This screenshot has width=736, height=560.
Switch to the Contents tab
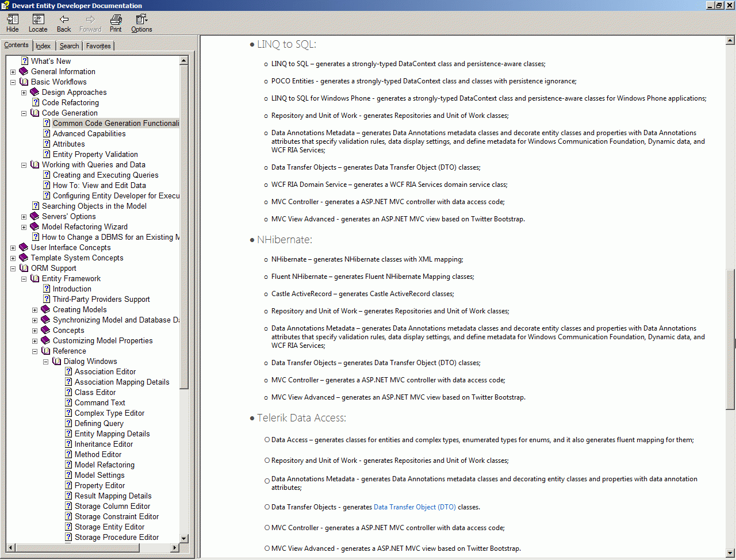click(16, 45)
